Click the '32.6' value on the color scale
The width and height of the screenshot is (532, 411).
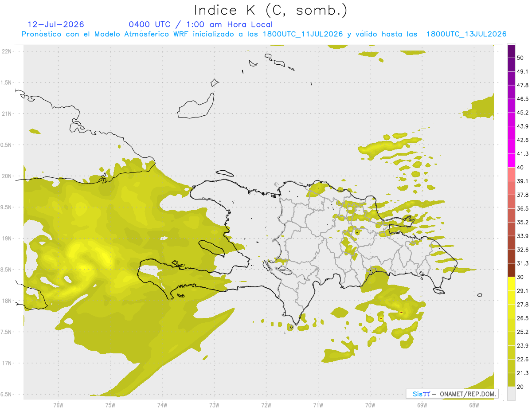pos(523,250)
